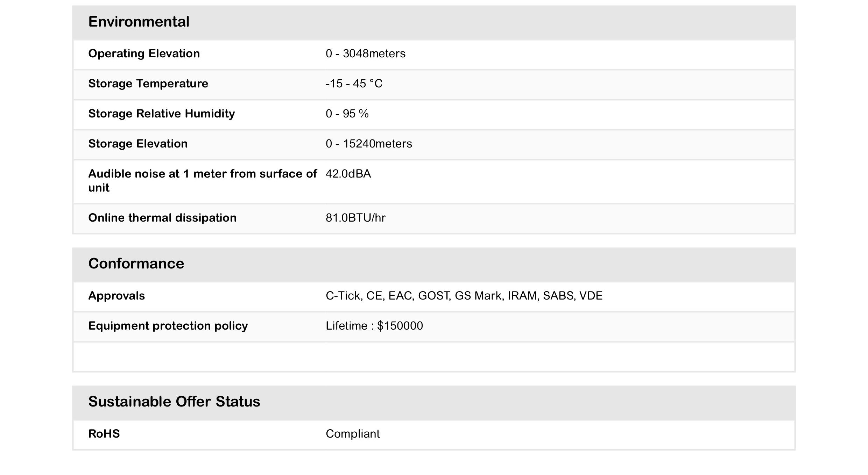Viewport: 868px width, 475px height.
Task: Select the Approvals row label
Action: tap(117, 296)
